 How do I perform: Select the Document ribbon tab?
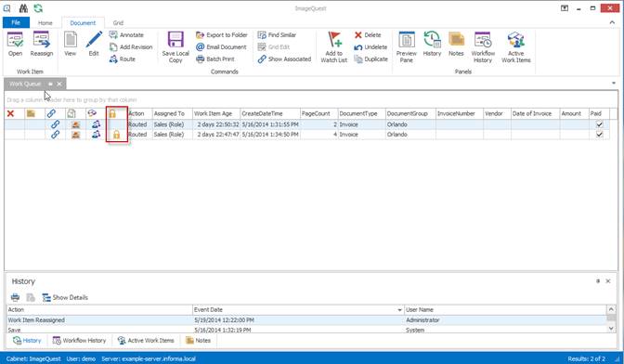(x=83, y=23)
